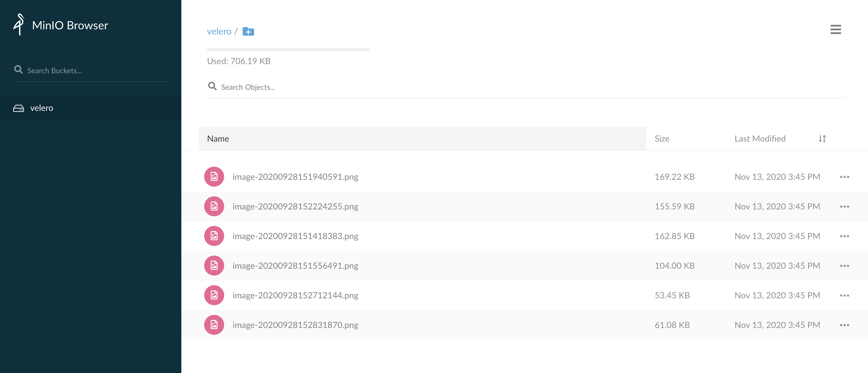Click the Used: 706.19 KB text
Screen dimensions: 868x373
click(239, 61)
